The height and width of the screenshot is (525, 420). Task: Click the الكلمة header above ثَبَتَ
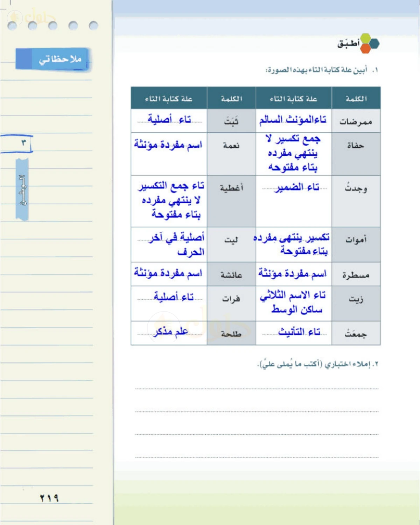231,99
